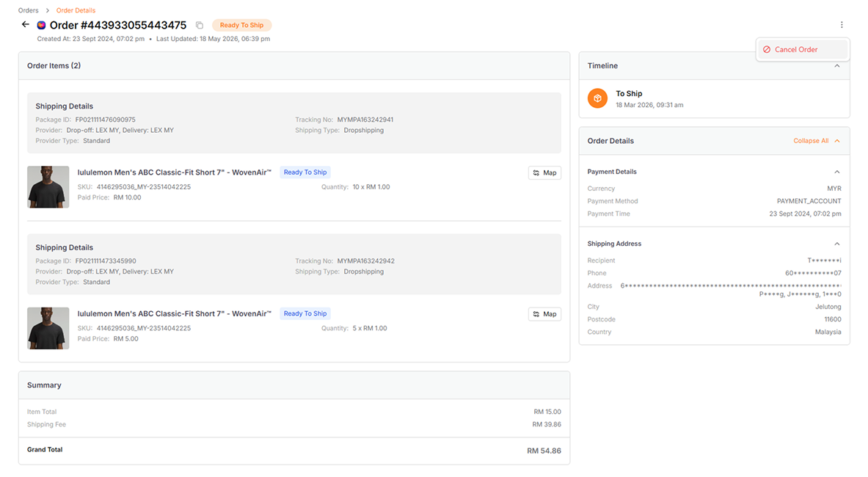Open product thumbnail of the RM 10.00 item
868x477 pixels.
pyautogui.click(x=48, y=187)
